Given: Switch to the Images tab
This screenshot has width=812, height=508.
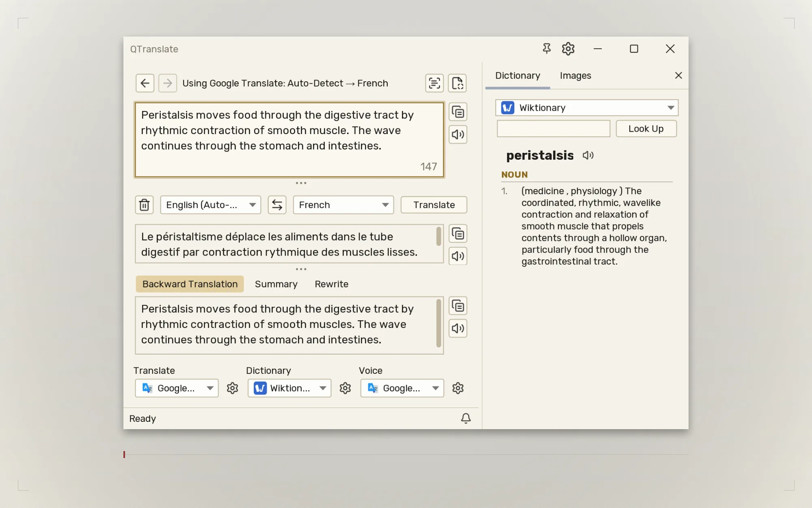Looking at the screenshot, I should pyautogui.click(x=575, y=76).
